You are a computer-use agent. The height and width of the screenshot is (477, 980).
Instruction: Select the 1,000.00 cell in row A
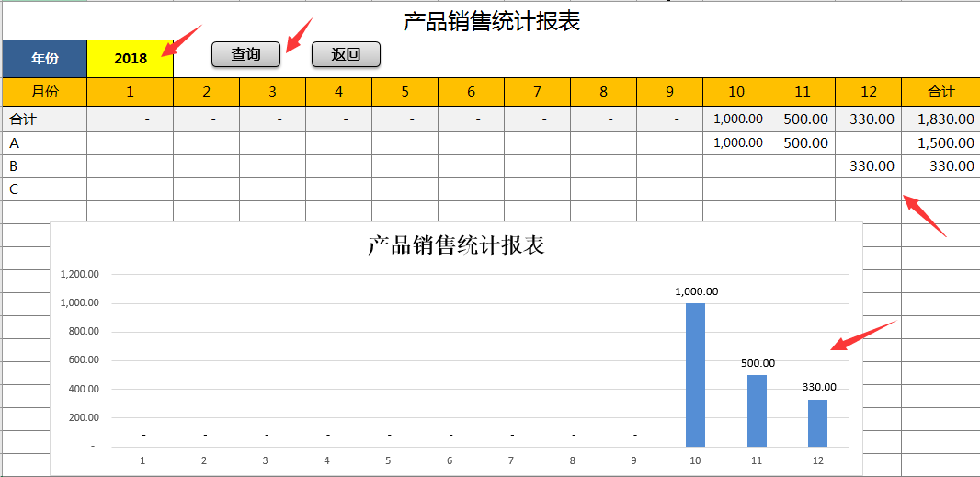click(x=736, y=143)
